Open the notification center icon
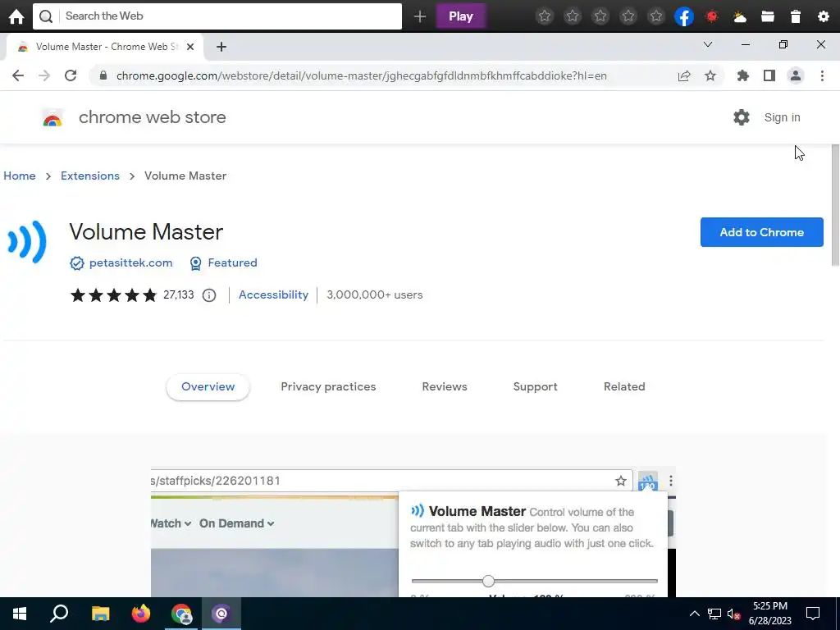 [x=813, y=614]
